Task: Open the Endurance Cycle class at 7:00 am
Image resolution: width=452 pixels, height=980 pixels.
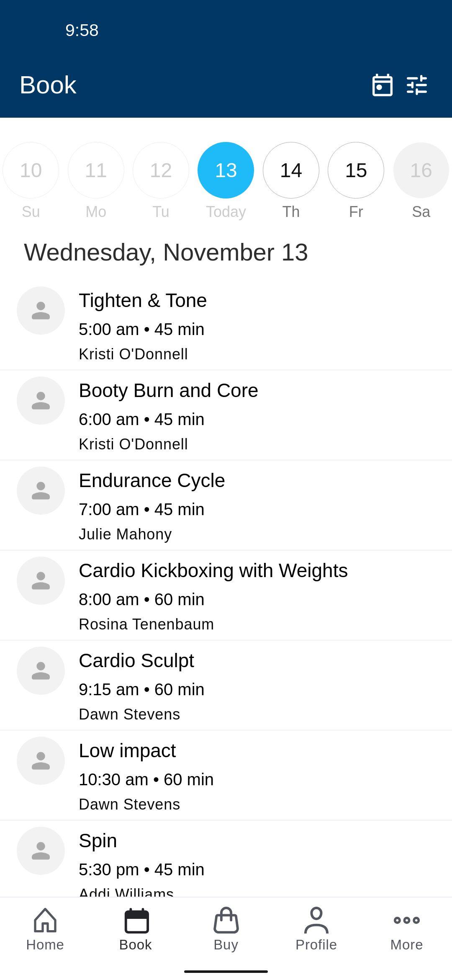Action: (x=226, y=505)
